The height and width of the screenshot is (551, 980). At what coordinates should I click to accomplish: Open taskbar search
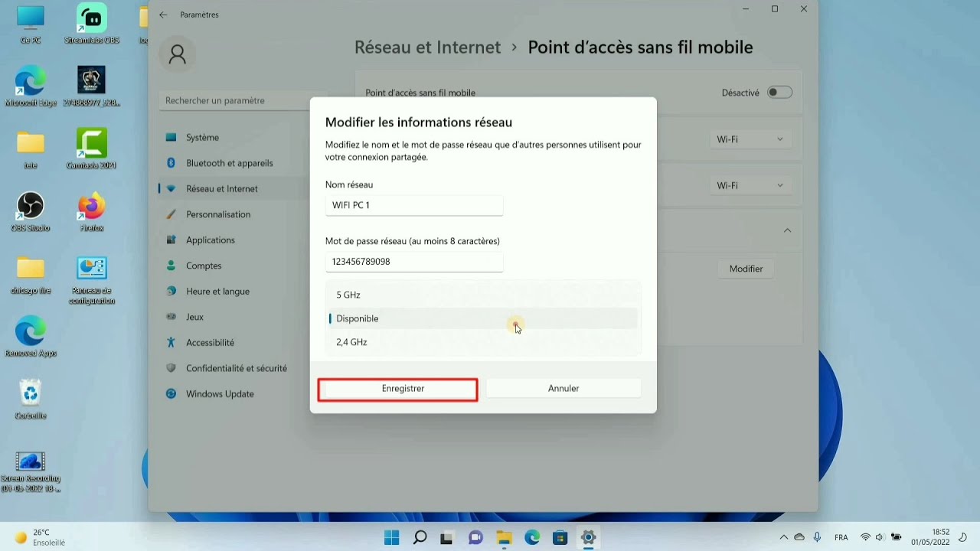[x=420, y=538]
